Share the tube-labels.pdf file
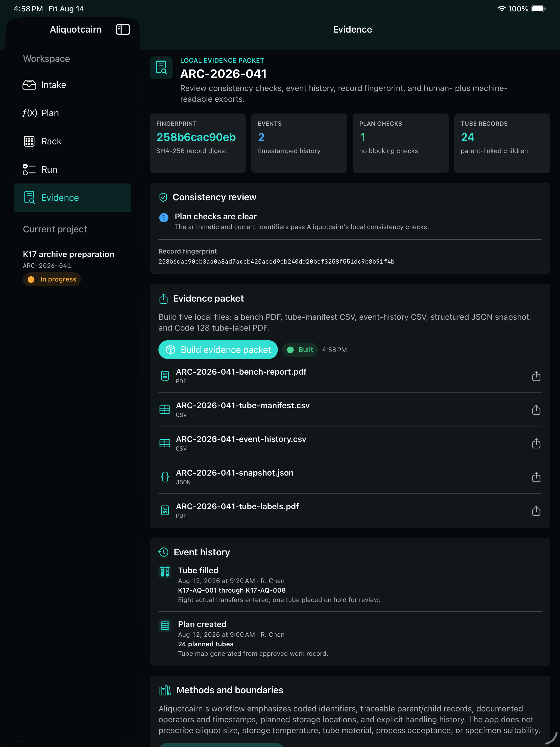Screen dimensions: 560x747 click(536, 511)
